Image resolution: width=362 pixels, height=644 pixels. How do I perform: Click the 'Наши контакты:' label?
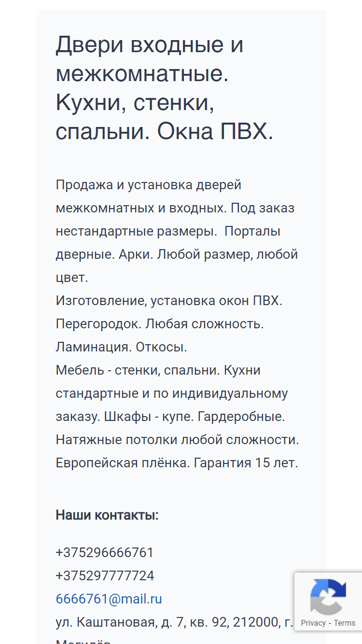pyautogui.click(x=107, y=515)
